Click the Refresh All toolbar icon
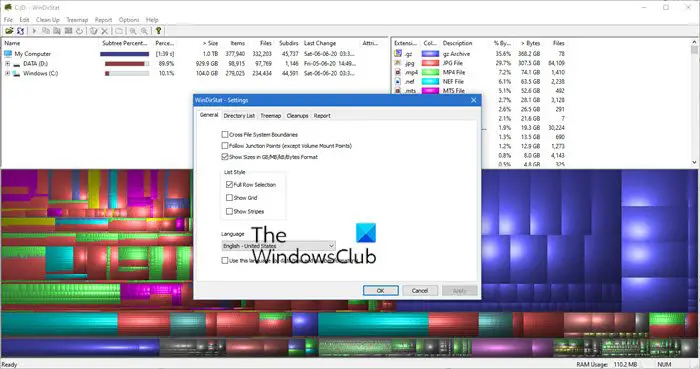This screenshot has width=700, height=369. coord(21,31)
